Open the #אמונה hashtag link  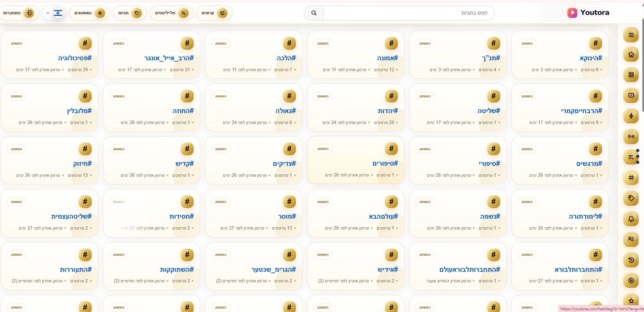click(387, 58)
